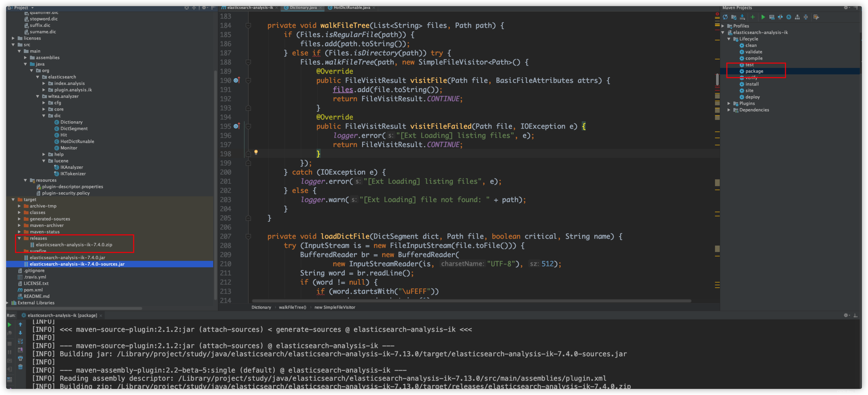Screen dimensions: 868x395
Task: Expand the licenses folder
Action: 13,38
